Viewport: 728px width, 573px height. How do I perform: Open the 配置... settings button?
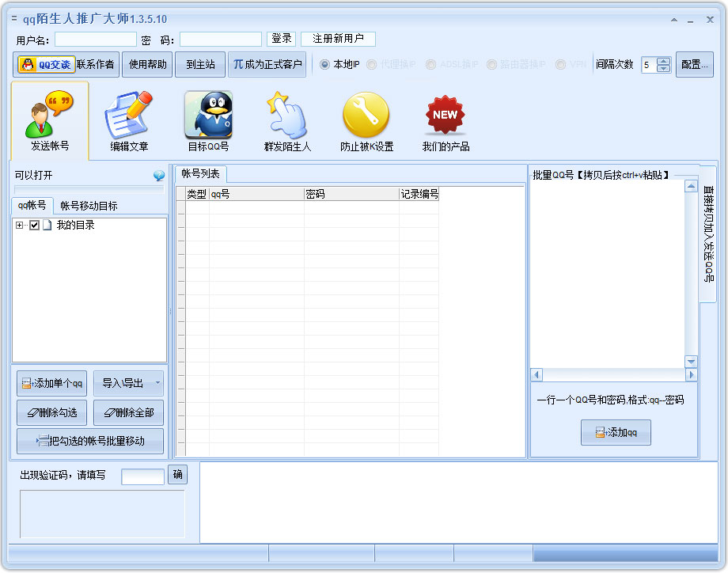[695, 65]
